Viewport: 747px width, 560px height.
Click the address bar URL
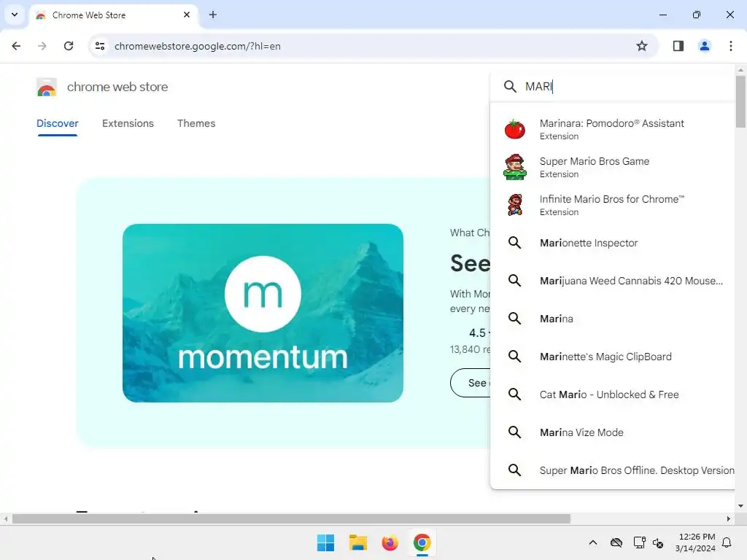(197, 46)
